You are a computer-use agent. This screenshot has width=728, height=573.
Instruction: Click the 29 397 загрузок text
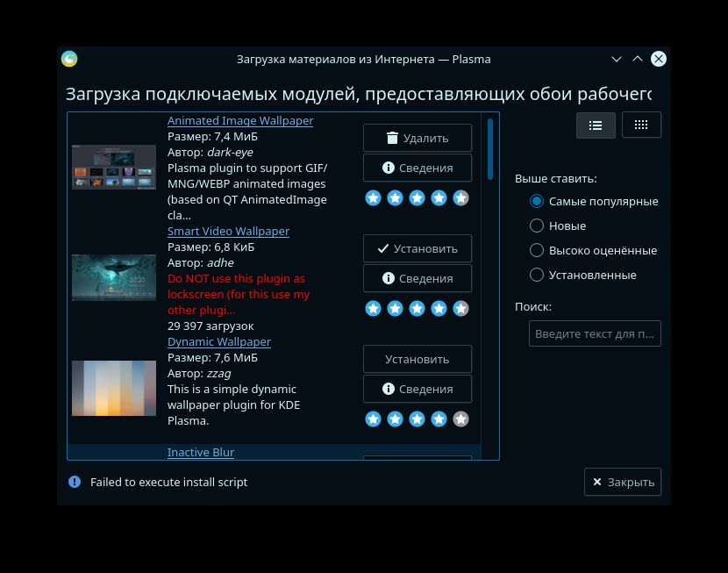[x=211, y=326]
